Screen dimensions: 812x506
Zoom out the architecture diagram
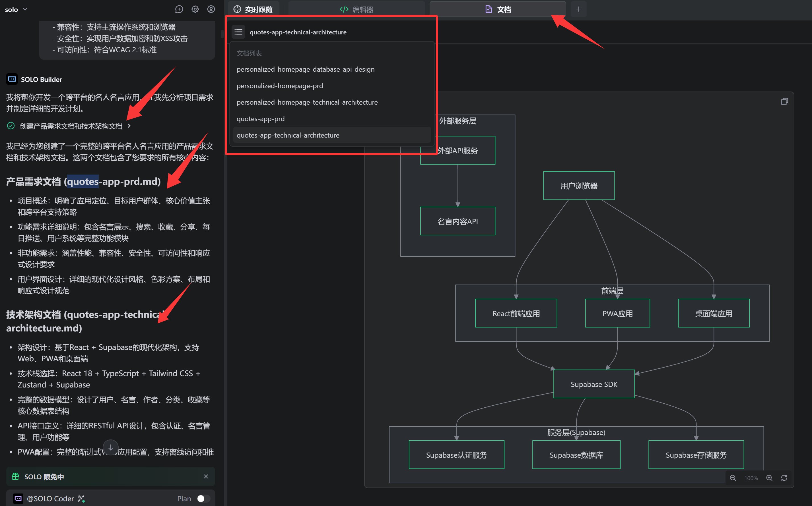tap(733, 478)
